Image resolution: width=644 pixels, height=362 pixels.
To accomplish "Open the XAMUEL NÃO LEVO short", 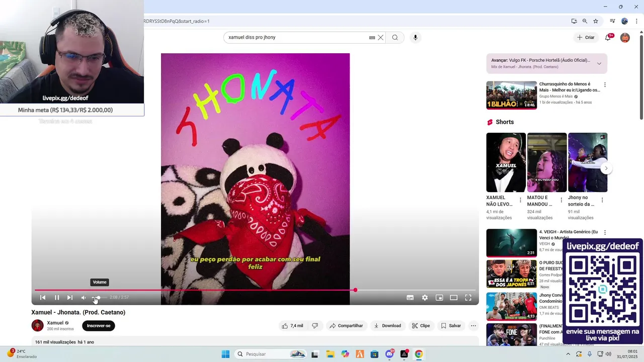I will pyautogui.click(x=506, y=162).
